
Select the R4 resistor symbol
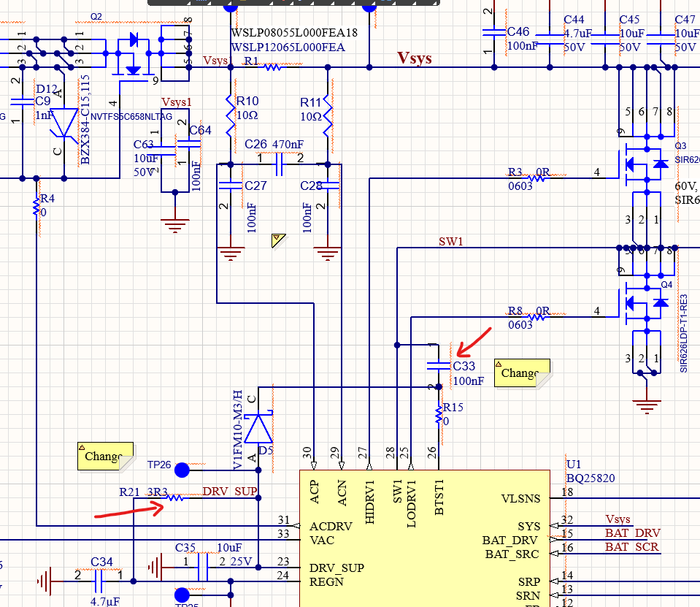tap(36, 207)
